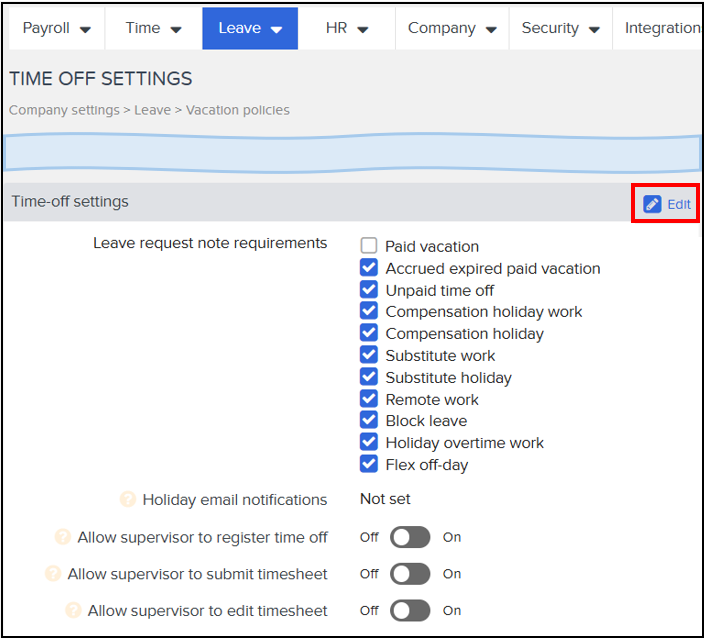Uncheck Accrued expired paid vacation
704x638 pixels.
[369, 268]
